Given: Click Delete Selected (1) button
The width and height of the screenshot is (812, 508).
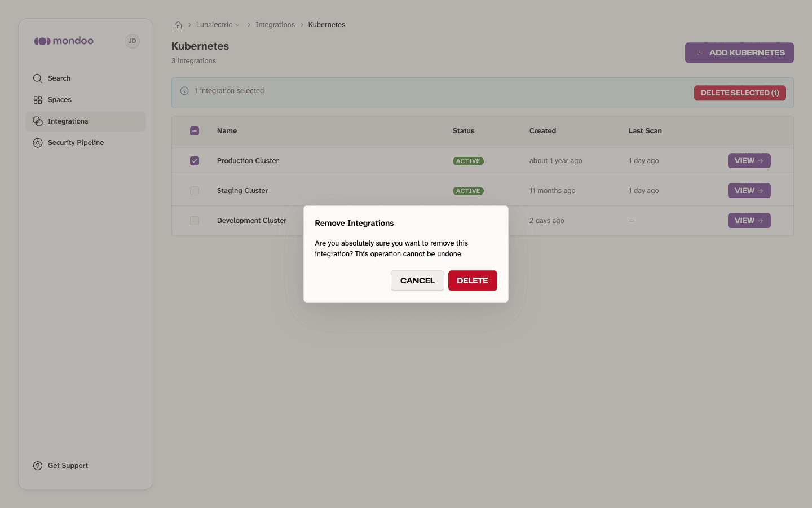Looking at the screenshot, I should pos(740,93).
